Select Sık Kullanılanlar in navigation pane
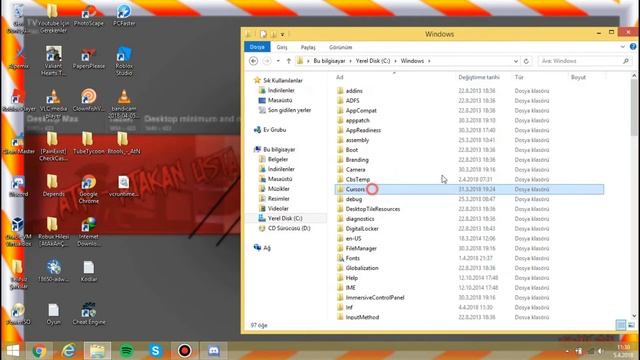This screenshot has height=360, width=640. coord(282,80)
